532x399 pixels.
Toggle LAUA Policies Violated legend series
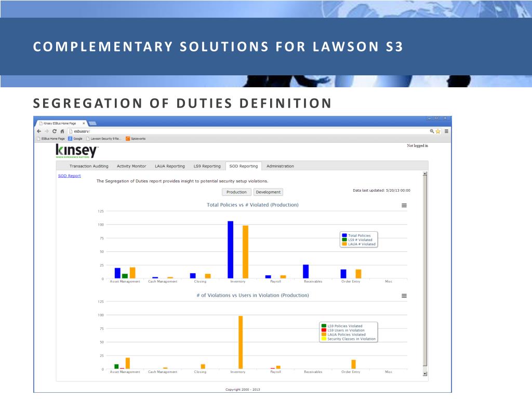click(343, 335)
